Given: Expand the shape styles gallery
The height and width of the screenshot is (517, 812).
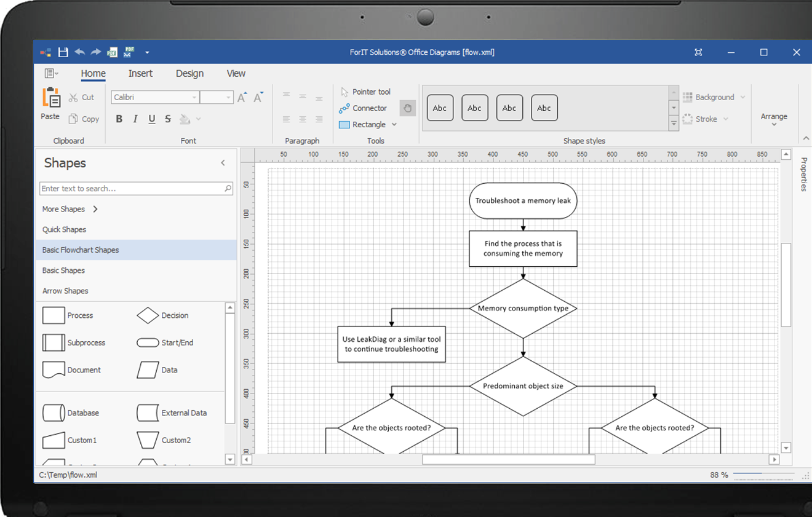Looking at the screenshot, I should click(674, 123).
